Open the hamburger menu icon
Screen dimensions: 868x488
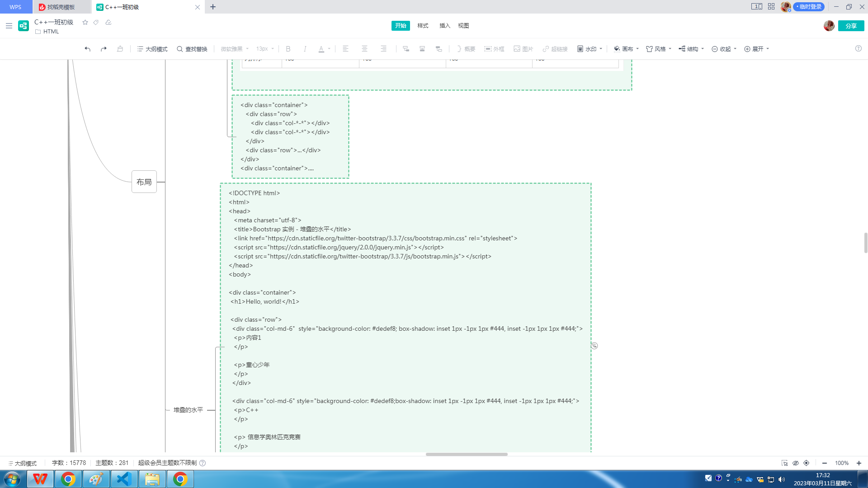(x=9, y=26)
